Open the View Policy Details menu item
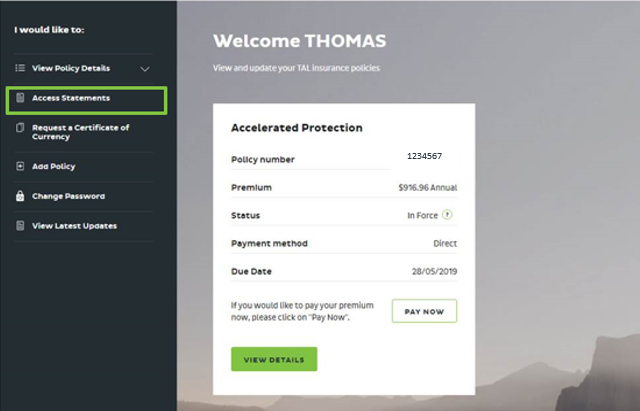640x411 pixels. click(x=71, y=68)
